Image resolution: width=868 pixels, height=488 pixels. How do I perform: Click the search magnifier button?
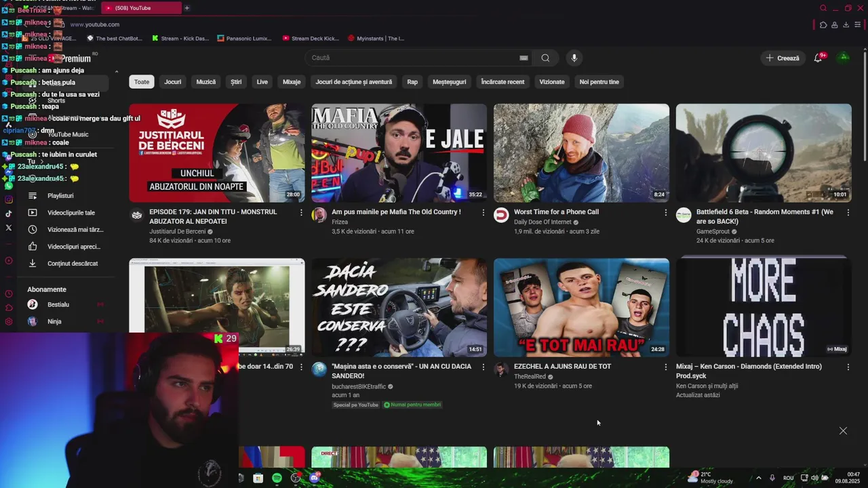tap(545, 58)
